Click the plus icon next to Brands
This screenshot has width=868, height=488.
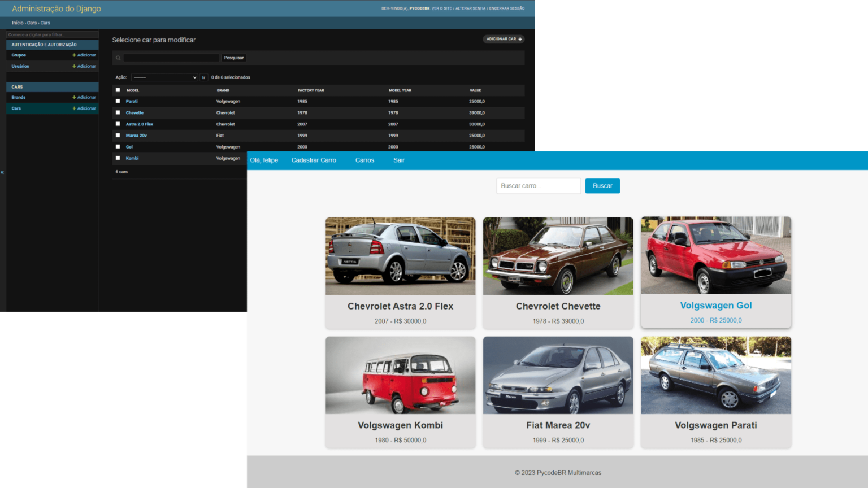click(74, 97)
